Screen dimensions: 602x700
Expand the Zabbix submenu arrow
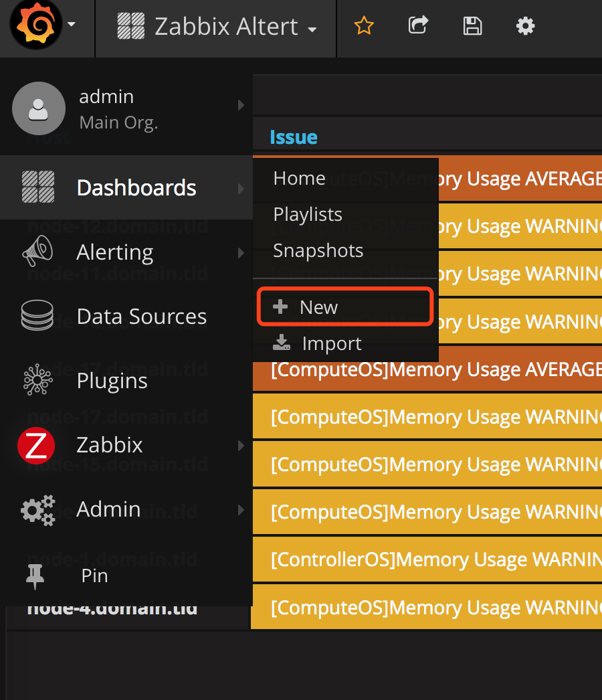pyautogui.click(x=241, y=445)
